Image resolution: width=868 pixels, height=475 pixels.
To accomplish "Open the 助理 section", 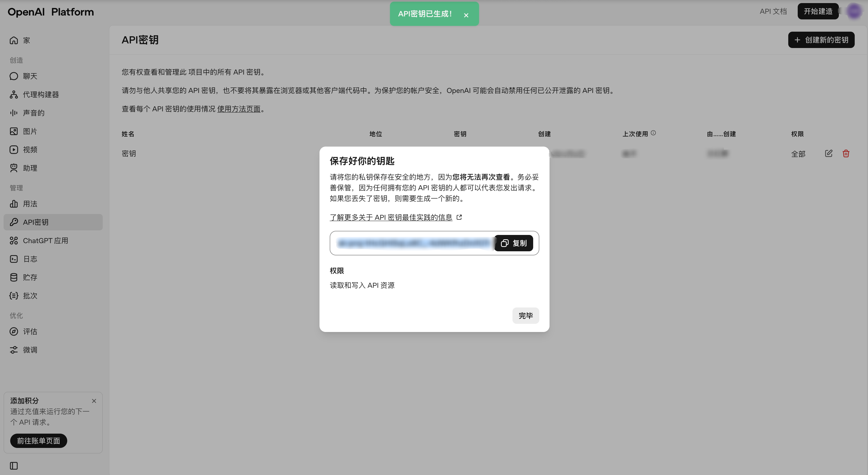I will (x=30, y=168).
